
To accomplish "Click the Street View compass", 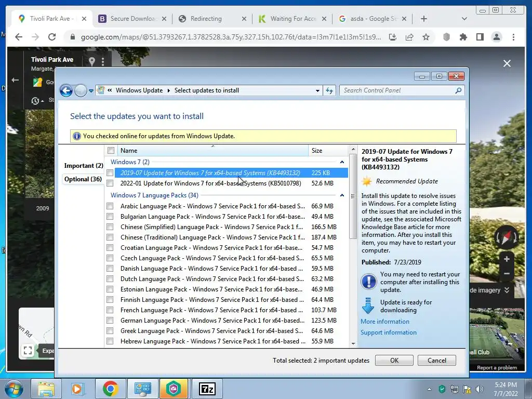I will 506,237.
